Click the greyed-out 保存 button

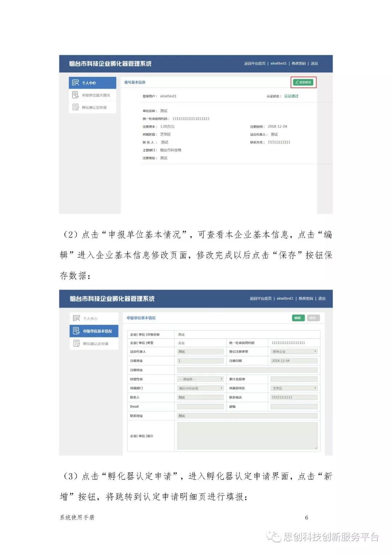tap(313, 318)
